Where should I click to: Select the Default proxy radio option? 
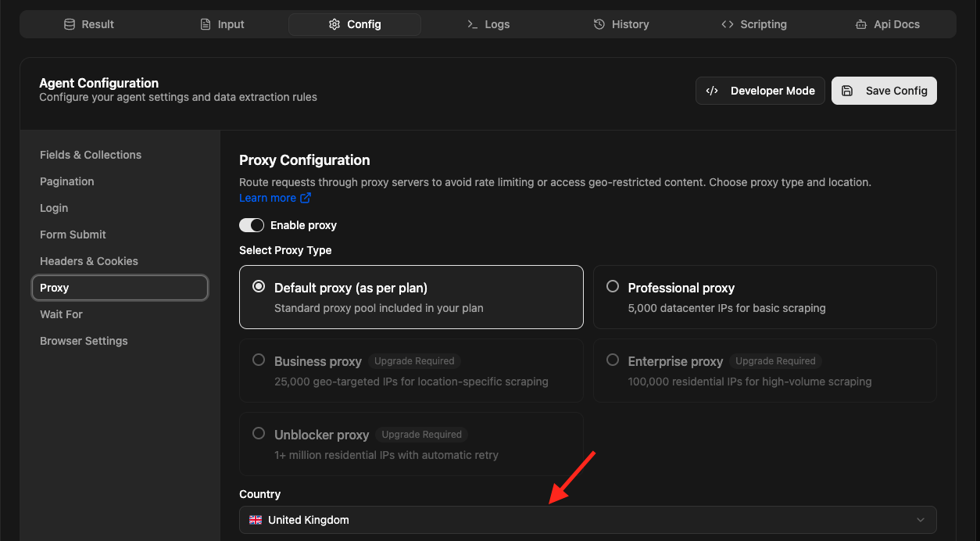pos(259,287)
